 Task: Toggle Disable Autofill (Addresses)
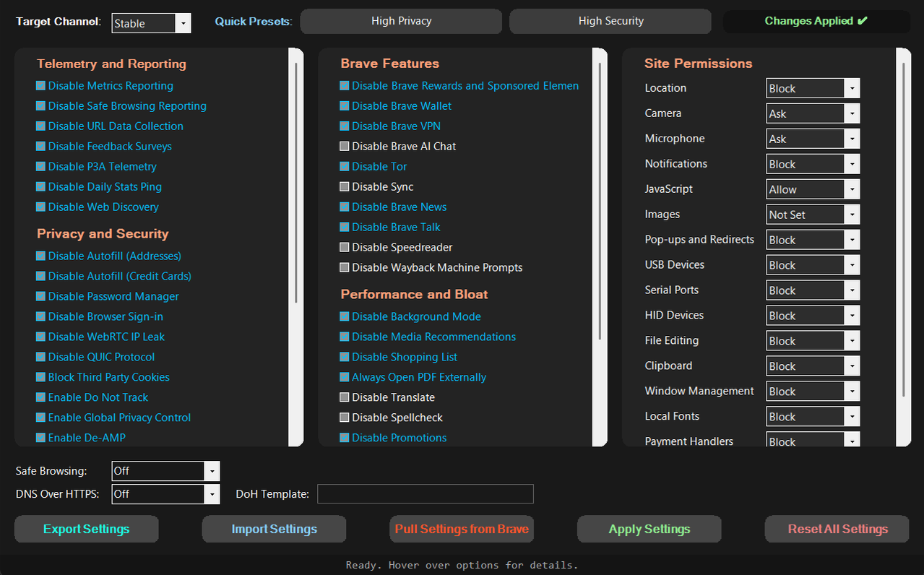click(x=108, y=256)
